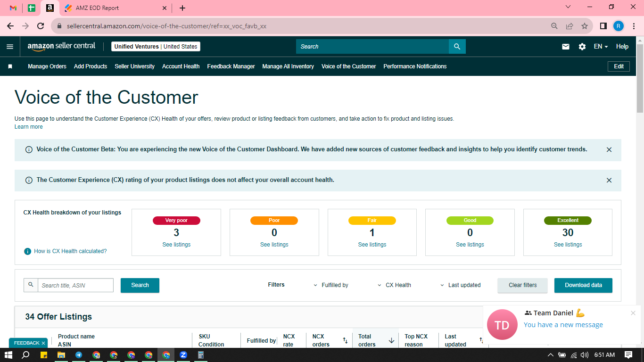The image size is (644, 362).
Task: Open the Account Health page
Action: coord(181,66)
